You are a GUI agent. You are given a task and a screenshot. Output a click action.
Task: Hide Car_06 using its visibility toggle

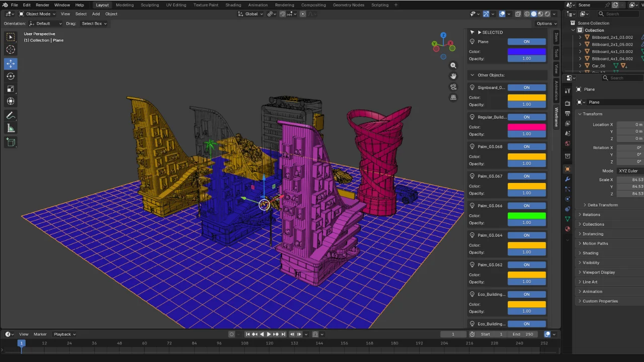641,66
